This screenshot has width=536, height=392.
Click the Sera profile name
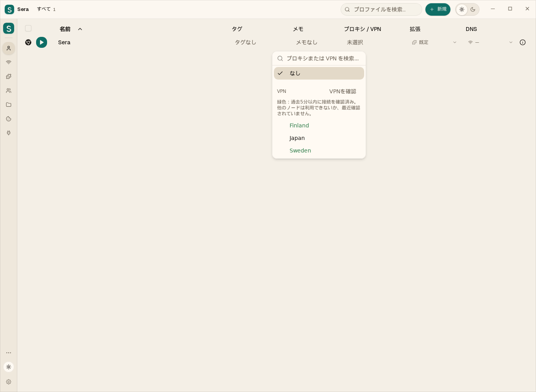(64, 42)
